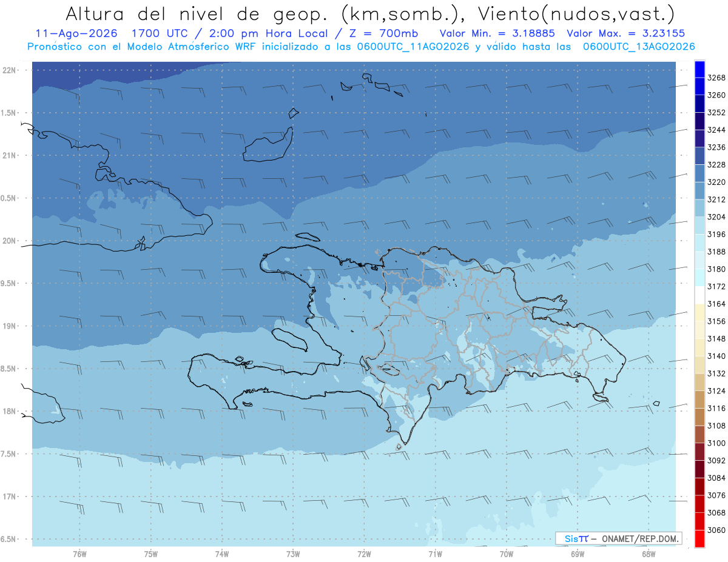Click the legend color band between 3204 and 3196

699,226
